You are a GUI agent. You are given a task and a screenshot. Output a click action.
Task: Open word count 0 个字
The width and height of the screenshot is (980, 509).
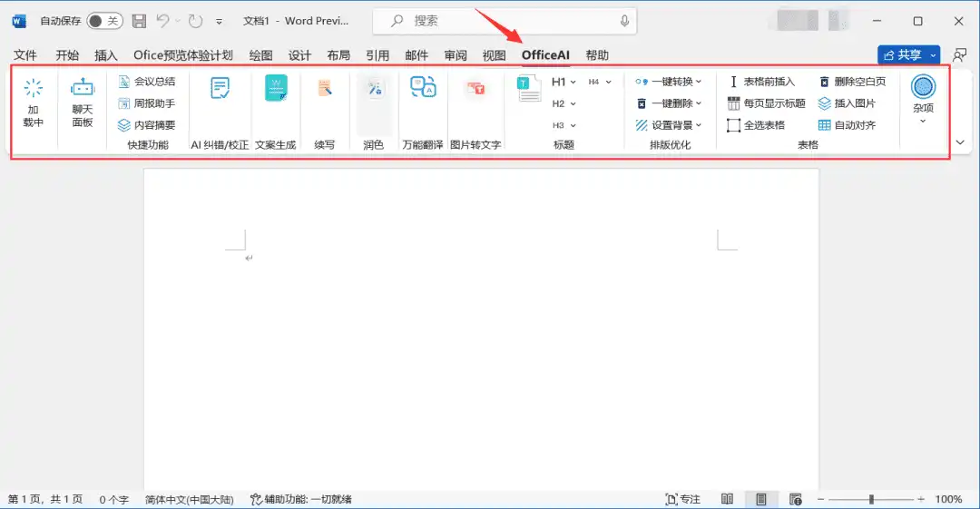(x=113, y=499)
